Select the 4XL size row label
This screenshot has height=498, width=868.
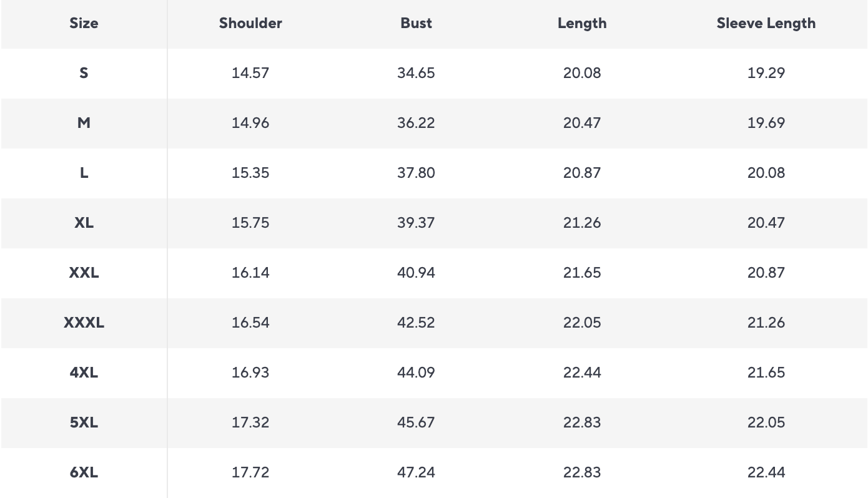[x=84, y=373]
